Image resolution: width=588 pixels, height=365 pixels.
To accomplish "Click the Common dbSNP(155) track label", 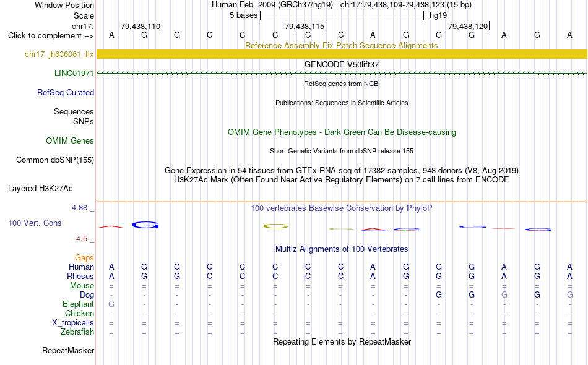I will point(55,160).
